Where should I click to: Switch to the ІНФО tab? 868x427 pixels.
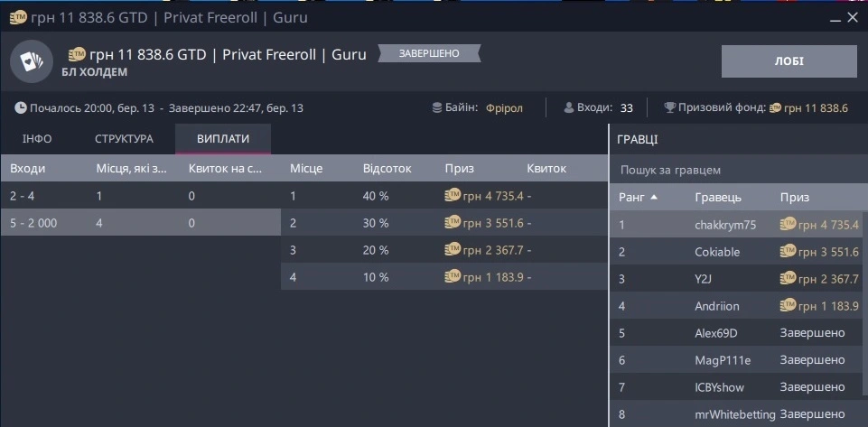pos(37,139)
